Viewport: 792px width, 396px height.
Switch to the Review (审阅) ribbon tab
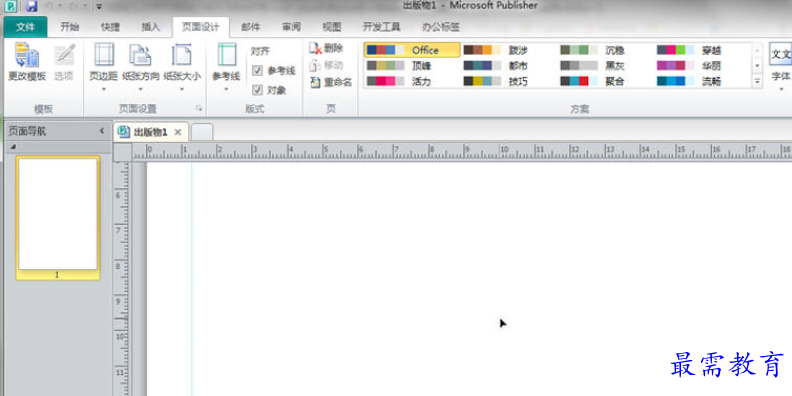(x=291, y=27)
